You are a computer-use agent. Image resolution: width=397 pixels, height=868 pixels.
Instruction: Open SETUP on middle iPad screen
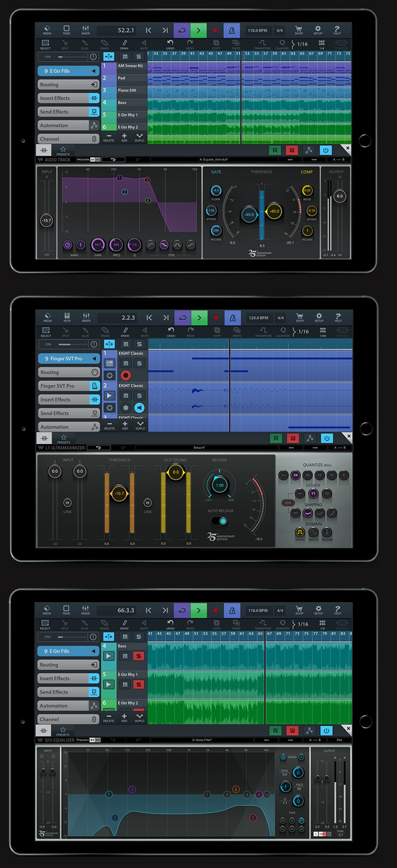(318, 318)
